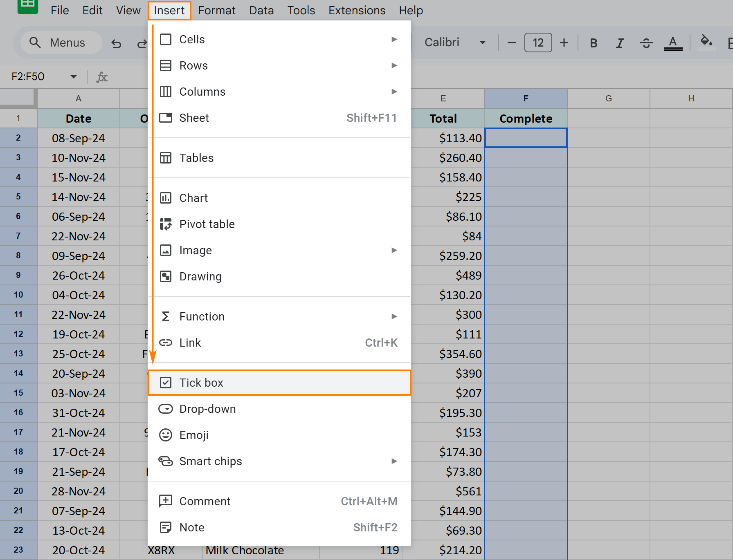Select column F header

526,99
